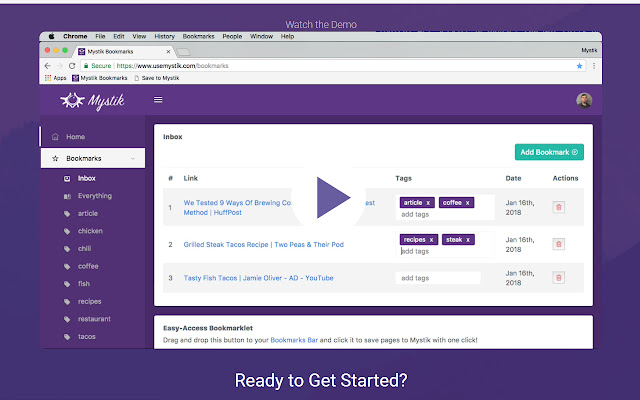The image size is (640, 400).
Task: Close the Mystik Bookmarks tab
Action: 168,52
